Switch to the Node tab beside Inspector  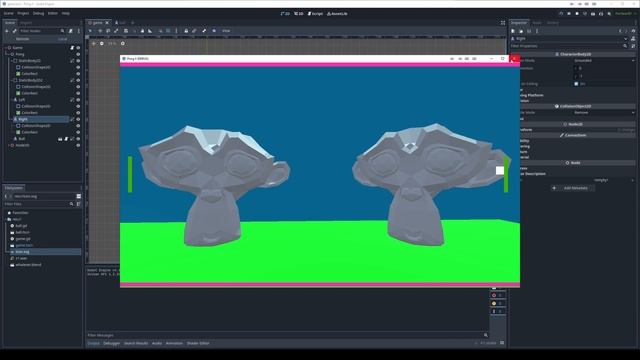point(537,23)
